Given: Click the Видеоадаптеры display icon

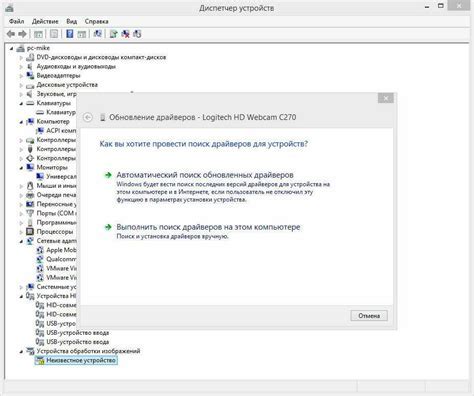Looking at the screenshot, I should point(30,75).
